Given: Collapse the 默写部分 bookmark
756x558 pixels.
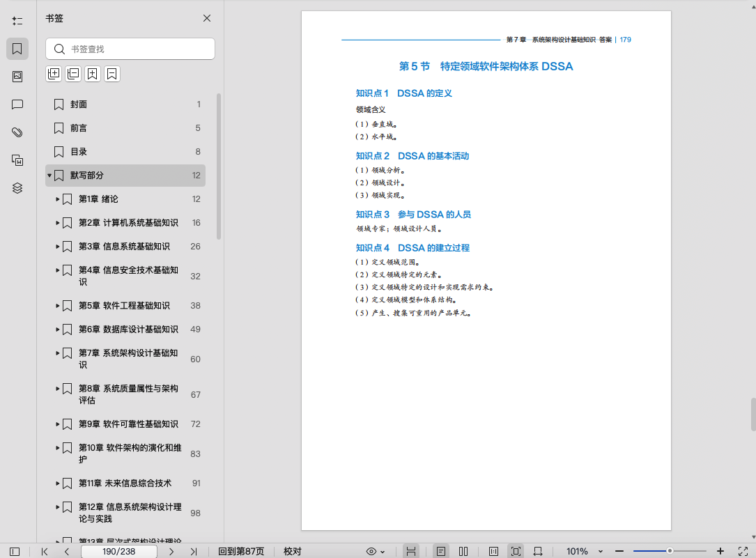Looking at the screenshot, I should coord(49,176).
